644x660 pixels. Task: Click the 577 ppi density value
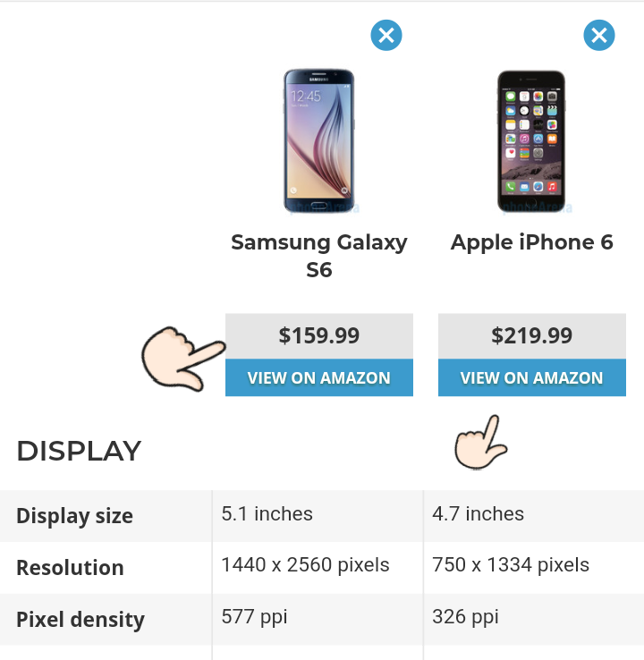(x=255, y=617)
